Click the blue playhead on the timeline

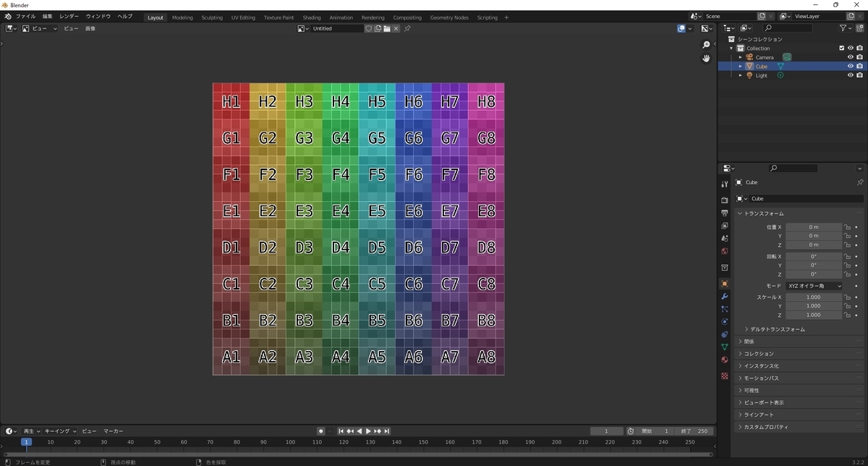click(27, 441)
